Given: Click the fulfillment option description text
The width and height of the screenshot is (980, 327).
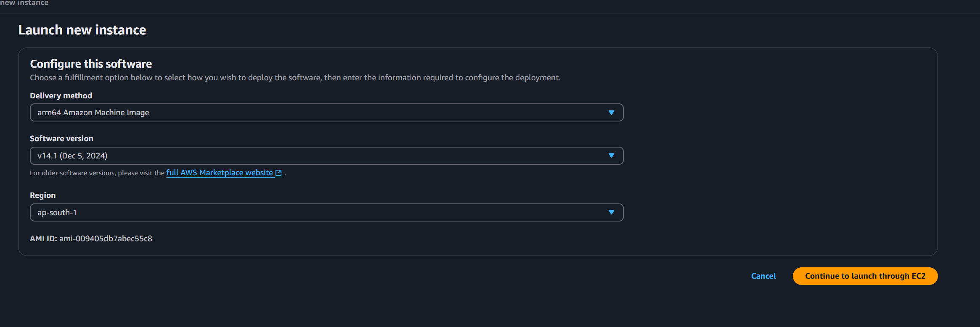Looking at the screenshot, I should pos(295,78).
